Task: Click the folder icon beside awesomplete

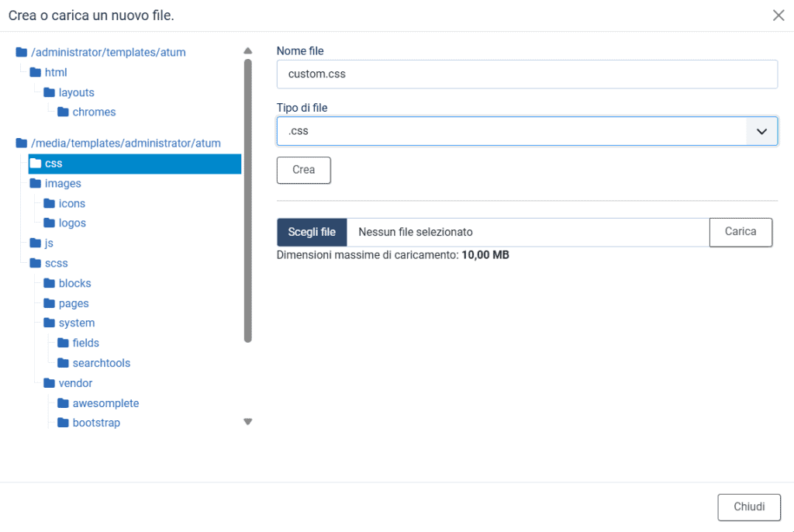Action: click(63, 403)
